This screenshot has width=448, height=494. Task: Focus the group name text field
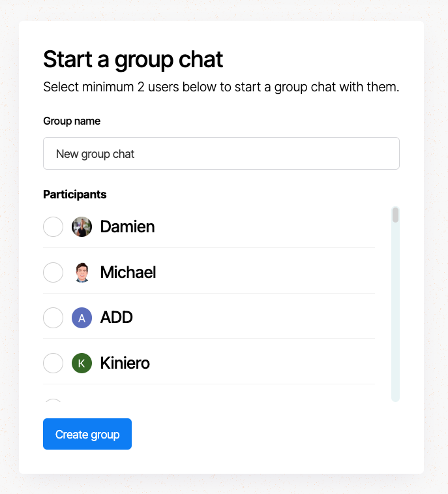[x=221, y=153]
